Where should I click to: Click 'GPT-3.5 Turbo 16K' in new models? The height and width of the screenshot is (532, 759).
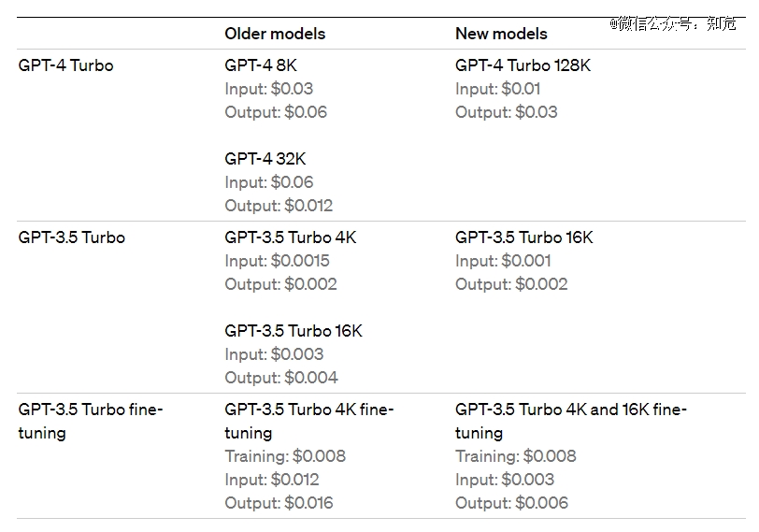524,237
